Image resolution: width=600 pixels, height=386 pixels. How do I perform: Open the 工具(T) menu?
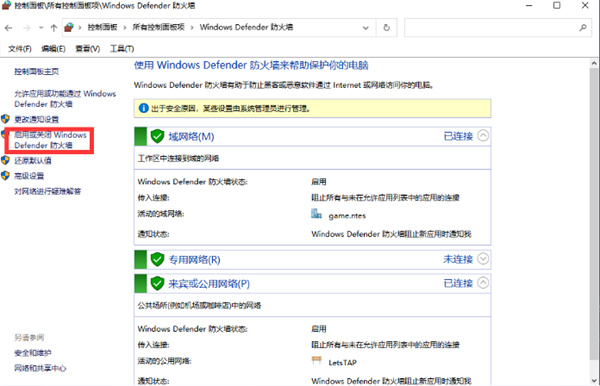click(x=122, y=49)
